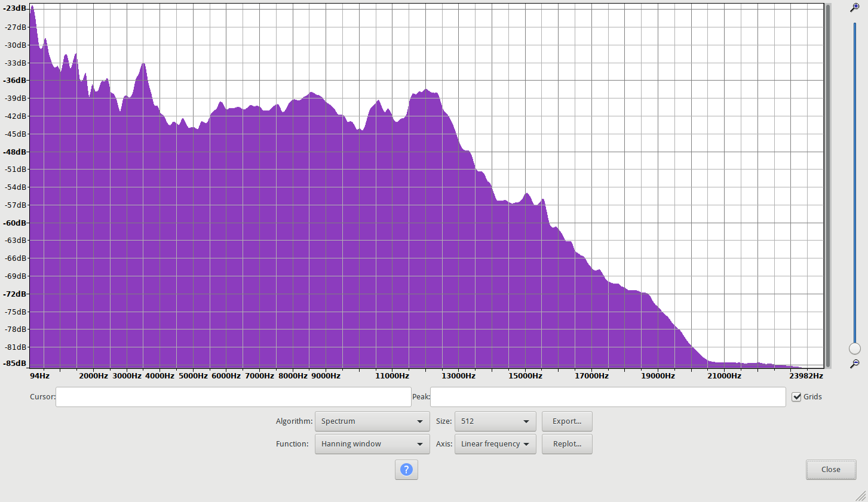This screenshot has width=868, height=502.
Task: Click the vertical zoom slider track
Action: point(855,182)
